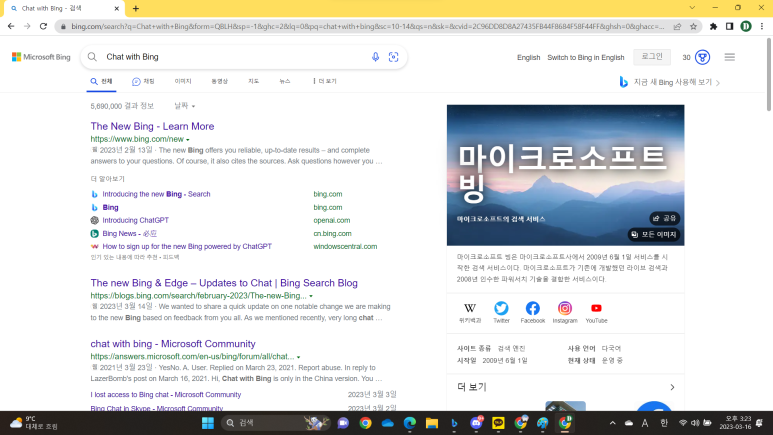Go back to previous page
This screenshot has width=773, height=435.
11,27
